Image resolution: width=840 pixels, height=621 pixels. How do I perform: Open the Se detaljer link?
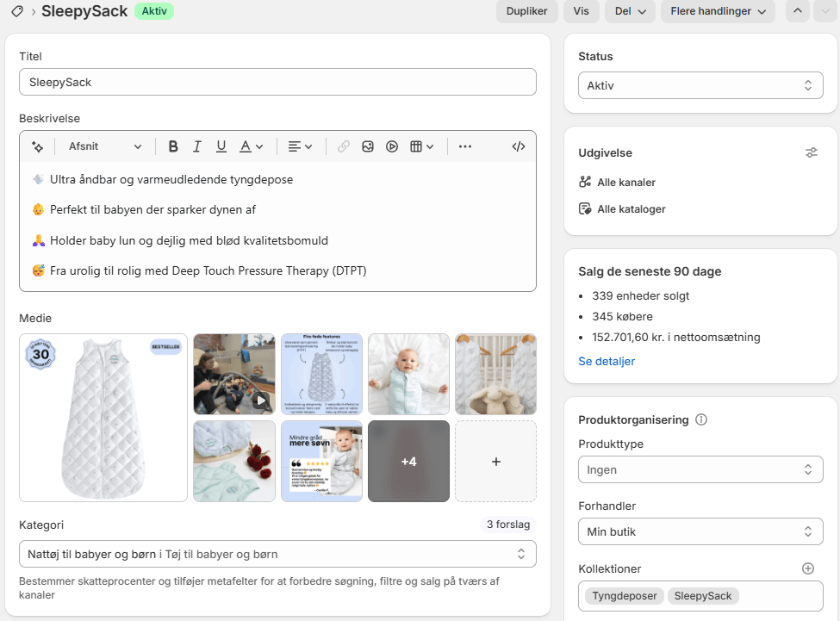click(607, 362)
